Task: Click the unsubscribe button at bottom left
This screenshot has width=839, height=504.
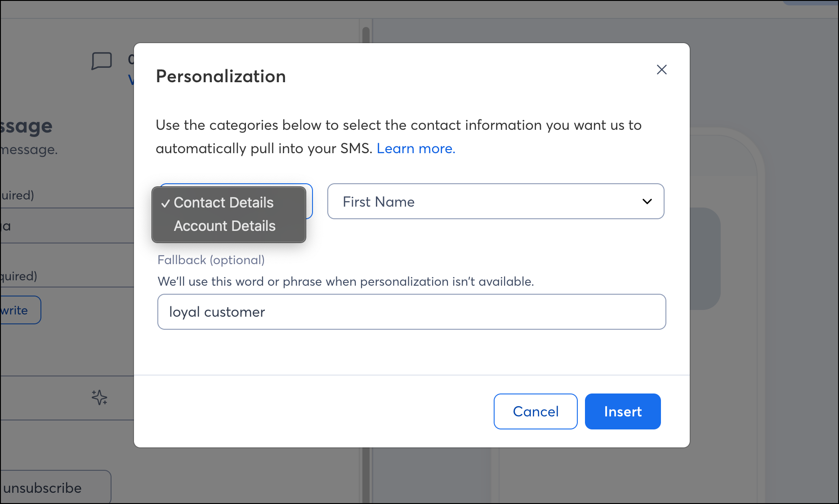Action: tap(49, 488)
